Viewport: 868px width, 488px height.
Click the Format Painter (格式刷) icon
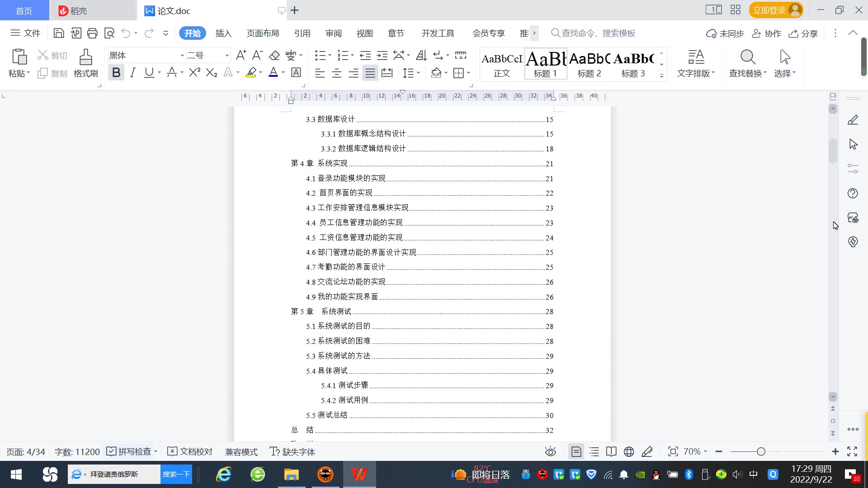point(85,63)
